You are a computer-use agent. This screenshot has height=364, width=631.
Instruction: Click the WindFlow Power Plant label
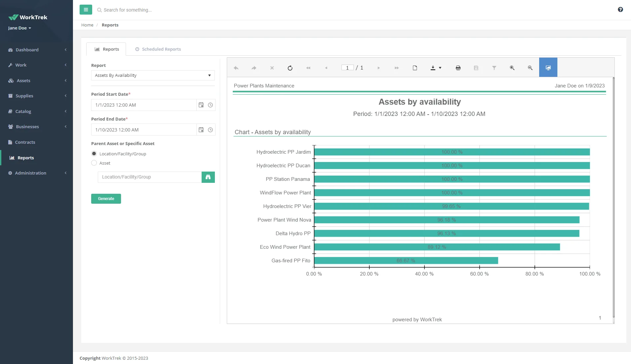click(x=285, y=193)
